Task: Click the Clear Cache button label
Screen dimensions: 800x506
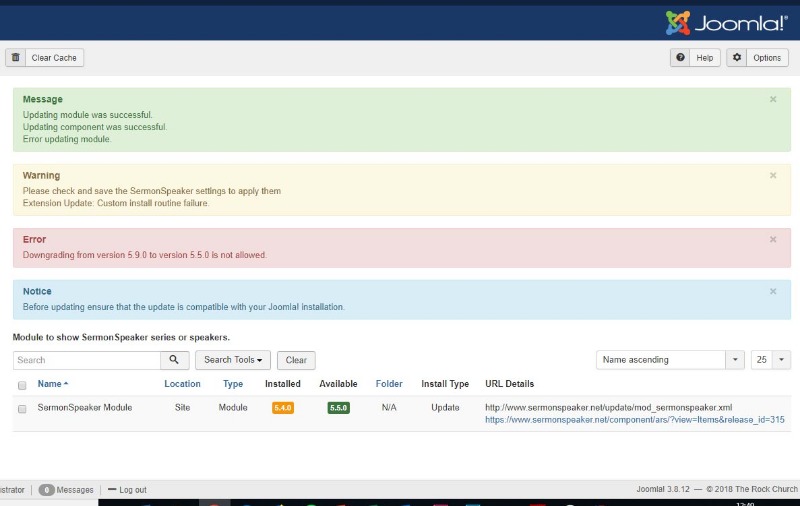Action: point(54,58)
